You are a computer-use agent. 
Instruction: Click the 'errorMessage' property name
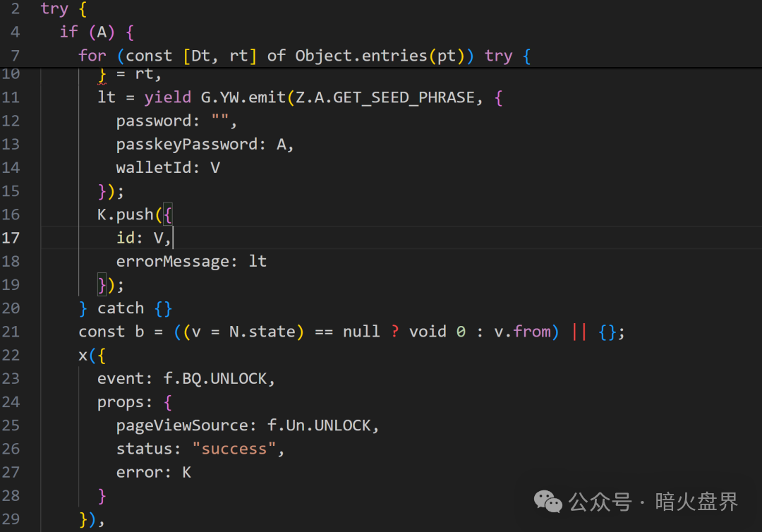click(x=173, y=261)
